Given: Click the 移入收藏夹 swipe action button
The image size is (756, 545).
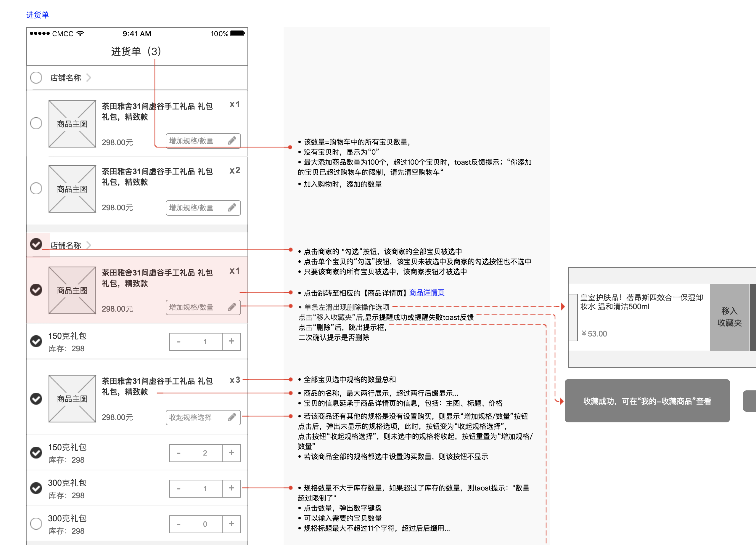Looking at the screenshot, I should click(729, 317).
